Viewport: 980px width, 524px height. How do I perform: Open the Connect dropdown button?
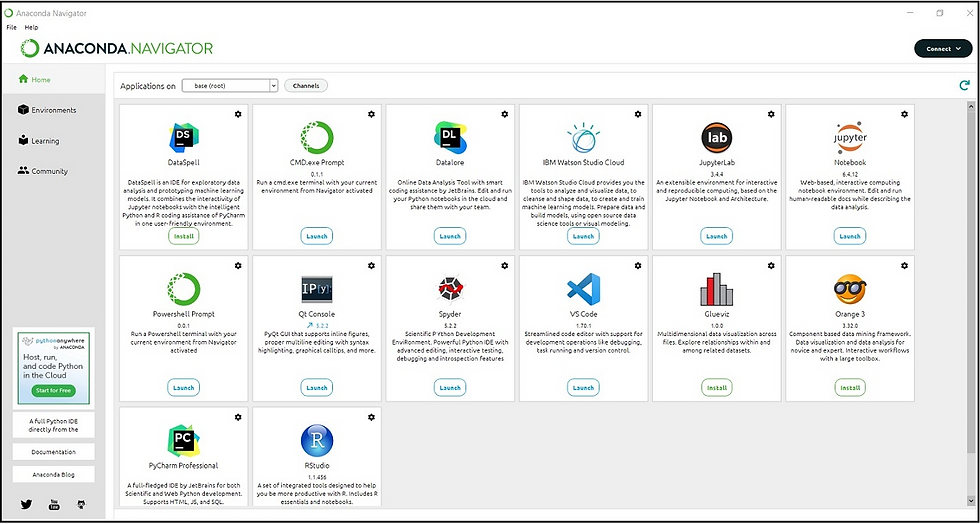(x=943, y=49)
